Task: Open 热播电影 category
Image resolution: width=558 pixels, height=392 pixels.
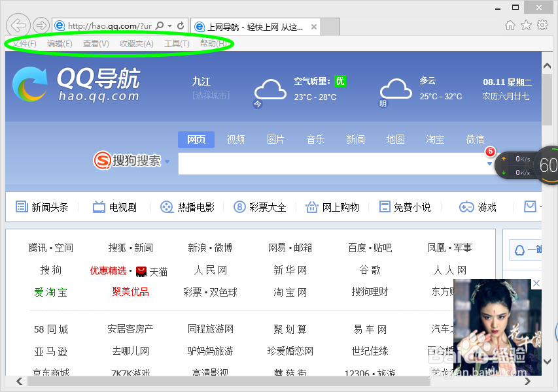Action: 188,207
